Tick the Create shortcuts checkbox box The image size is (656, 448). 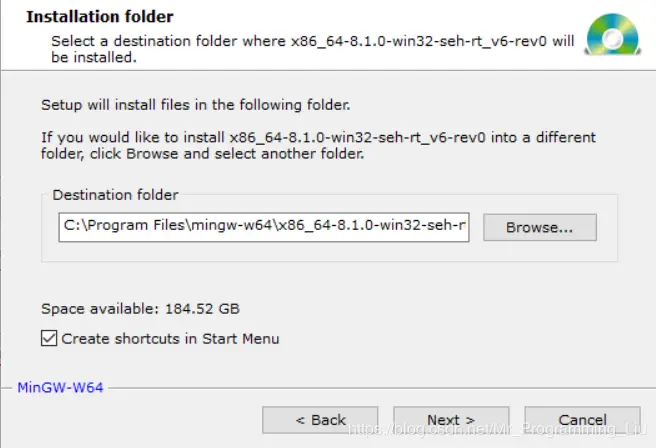tap(49, 338)
